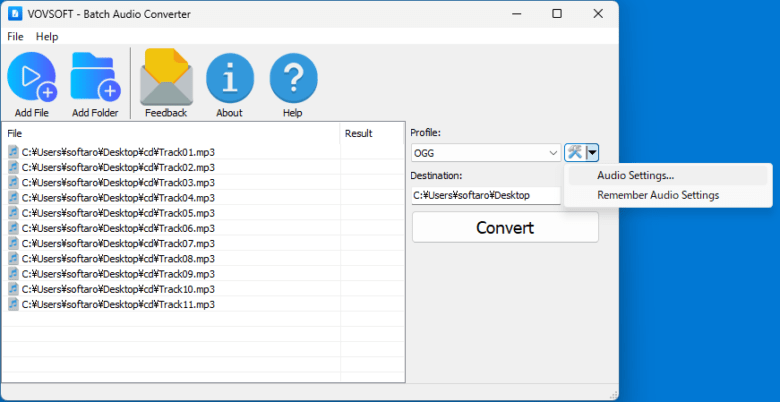Select the Track08.mp3 row
This screenshot has width=780, height=402.
click(202, 258)
